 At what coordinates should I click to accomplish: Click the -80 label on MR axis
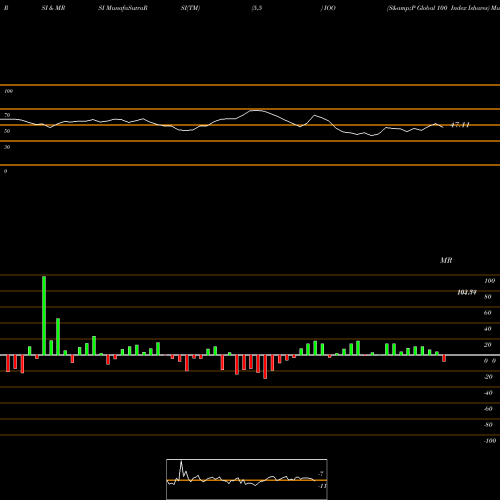(488, 425)
